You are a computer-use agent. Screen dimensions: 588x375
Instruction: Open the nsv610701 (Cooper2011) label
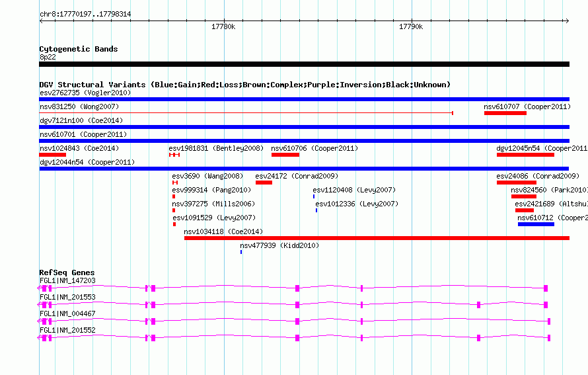point(83,134)
